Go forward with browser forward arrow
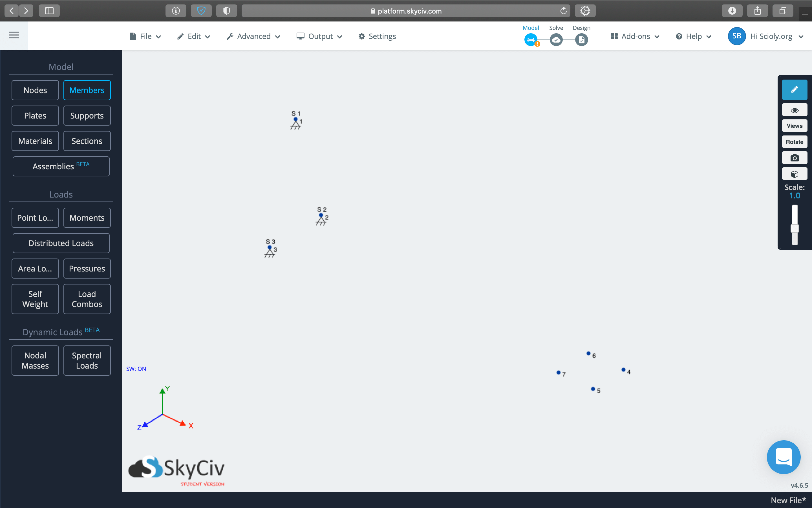Image resolution: width=812 pixels, height=508 pixels. [x=26, y=11]
